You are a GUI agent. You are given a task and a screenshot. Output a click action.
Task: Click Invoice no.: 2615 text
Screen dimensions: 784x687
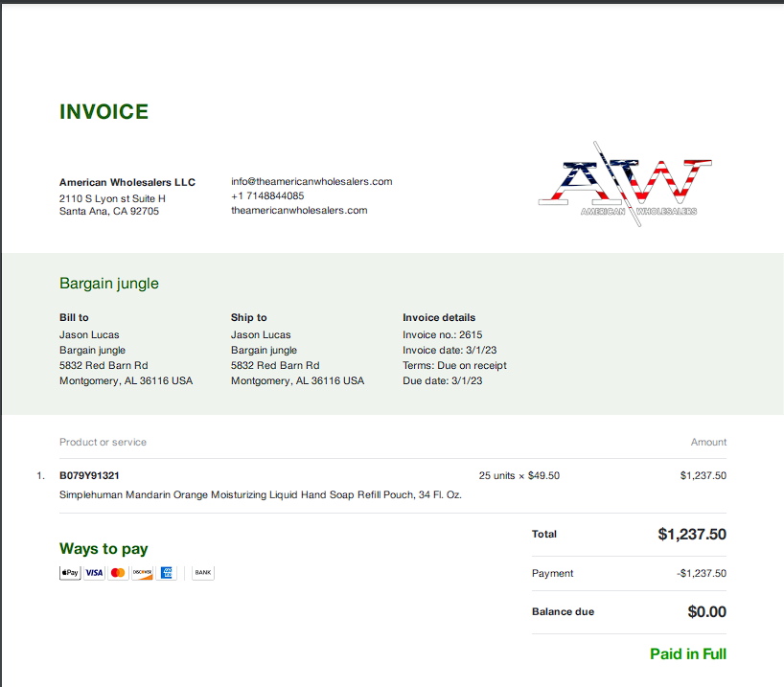443,334
